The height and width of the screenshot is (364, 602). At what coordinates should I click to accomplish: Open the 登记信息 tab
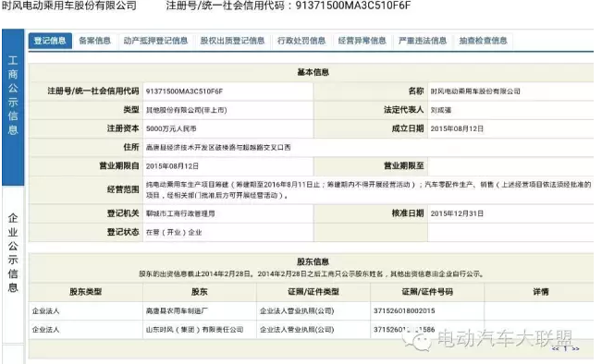point(50,41)
